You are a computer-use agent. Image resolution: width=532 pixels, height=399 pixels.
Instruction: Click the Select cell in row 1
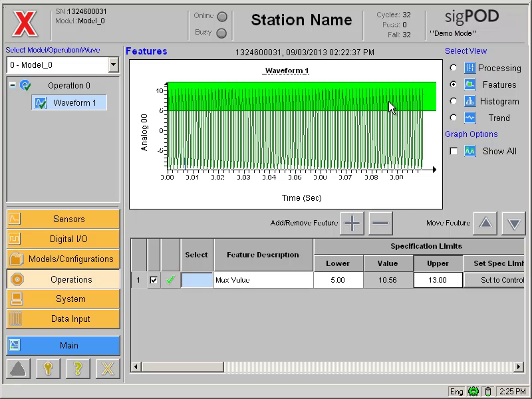(x=197, y=280)
